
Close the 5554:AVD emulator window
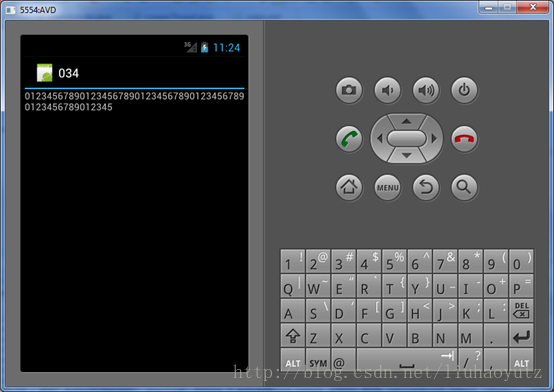[x=533, y=7]
